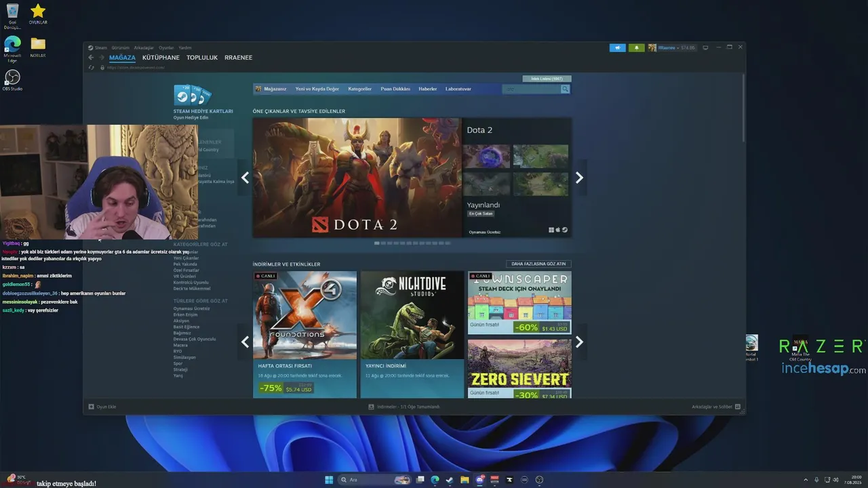Click the store search field

tap(531, 89)
